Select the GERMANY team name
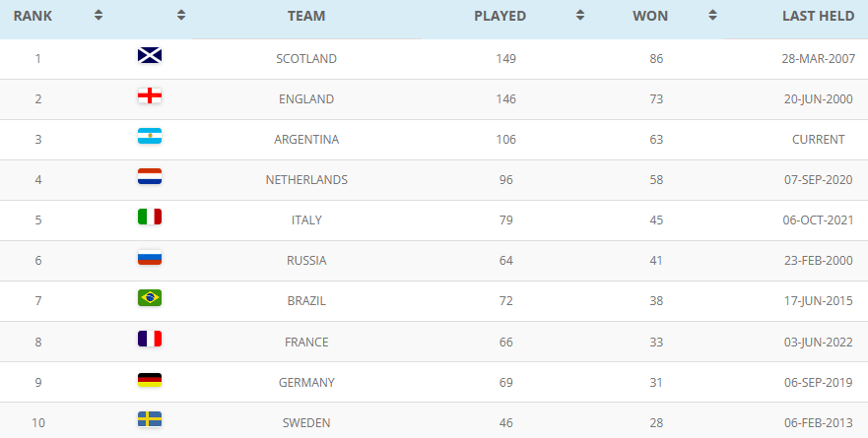The image size is (868, 438). pos(306,383)
